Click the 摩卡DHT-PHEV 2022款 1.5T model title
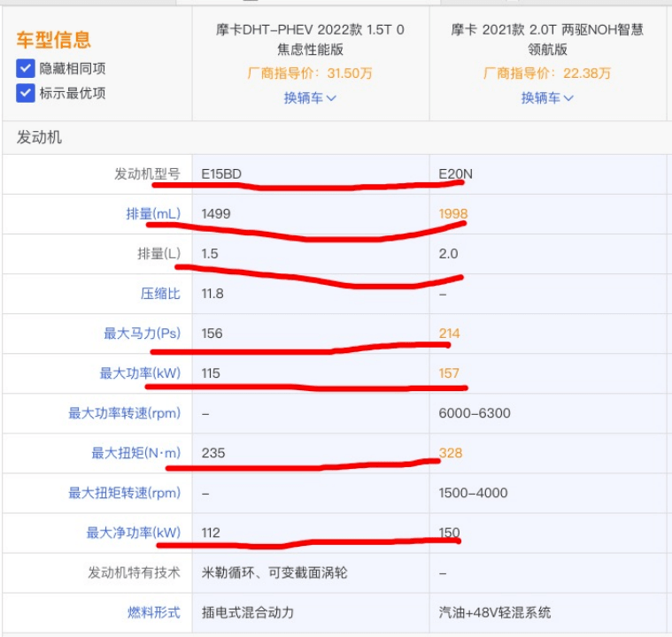This screenshot has height=637, width=672. (x=310, y=40)
